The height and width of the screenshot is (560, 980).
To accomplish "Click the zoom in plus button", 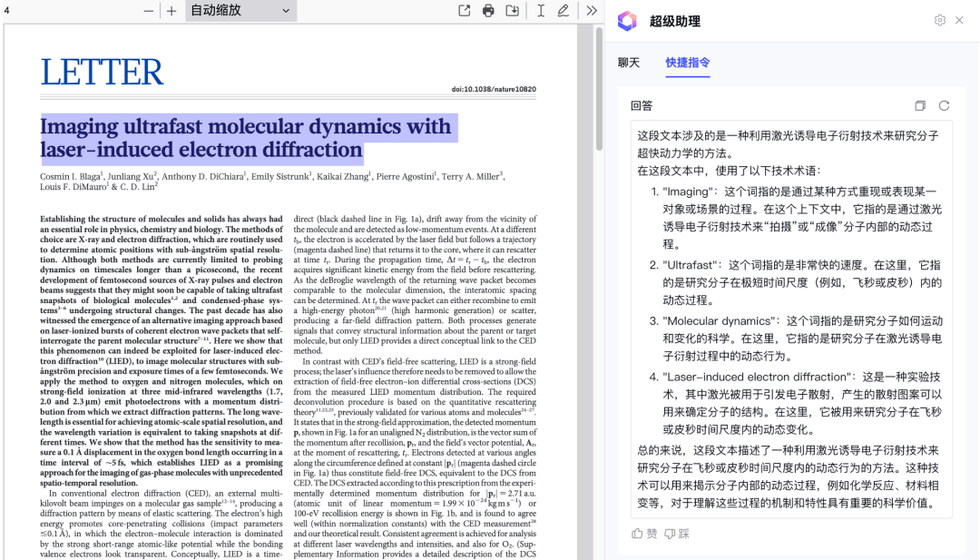I will (x=171, y=11).
